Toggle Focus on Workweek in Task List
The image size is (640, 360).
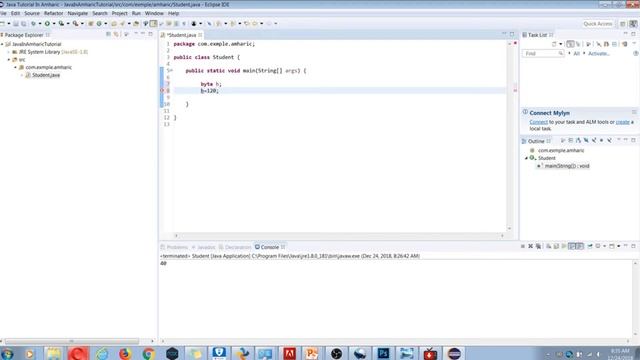(x=589, y=44)
